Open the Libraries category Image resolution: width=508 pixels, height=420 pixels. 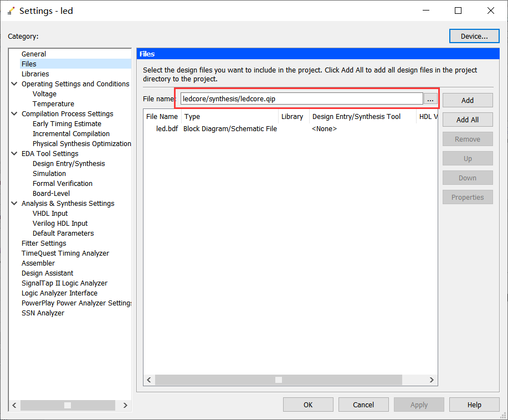(35, 74)
